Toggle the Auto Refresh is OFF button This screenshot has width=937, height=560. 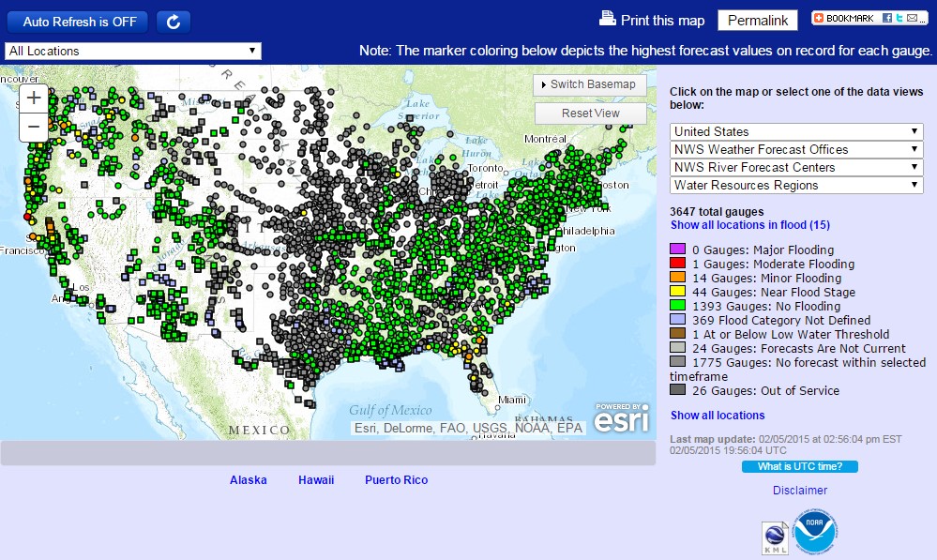click(80, 22)
